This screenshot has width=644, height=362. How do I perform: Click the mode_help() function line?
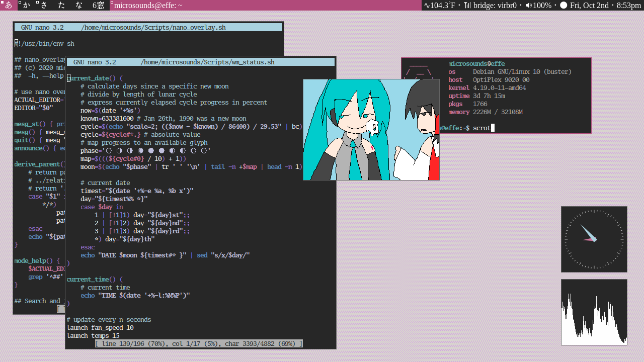tap(37, 260)
